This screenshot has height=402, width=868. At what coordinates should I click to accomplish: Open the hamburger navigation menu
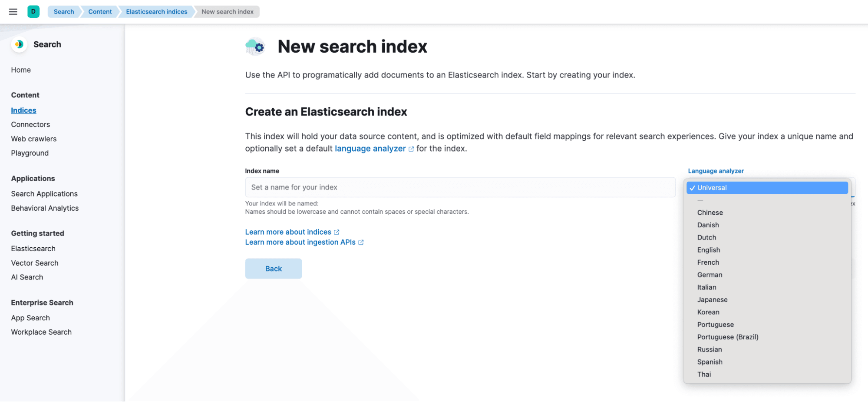click(x=13, y=12)
